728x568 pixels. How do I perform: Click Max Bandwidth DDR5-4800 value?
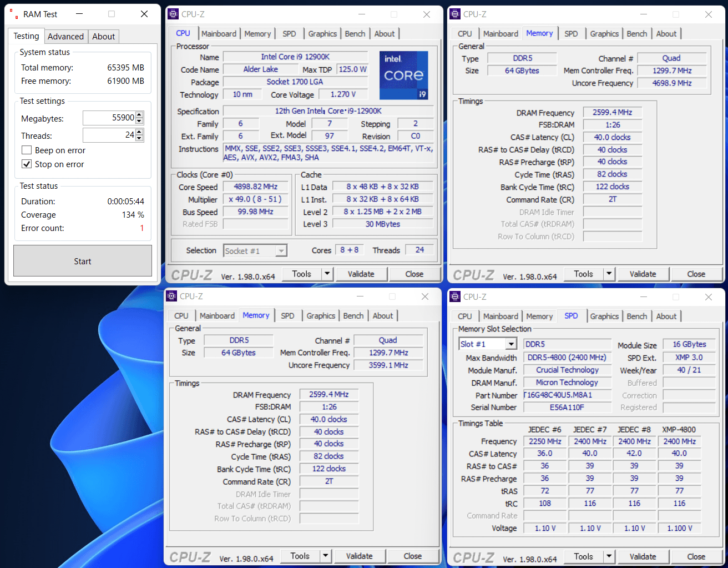567,357
